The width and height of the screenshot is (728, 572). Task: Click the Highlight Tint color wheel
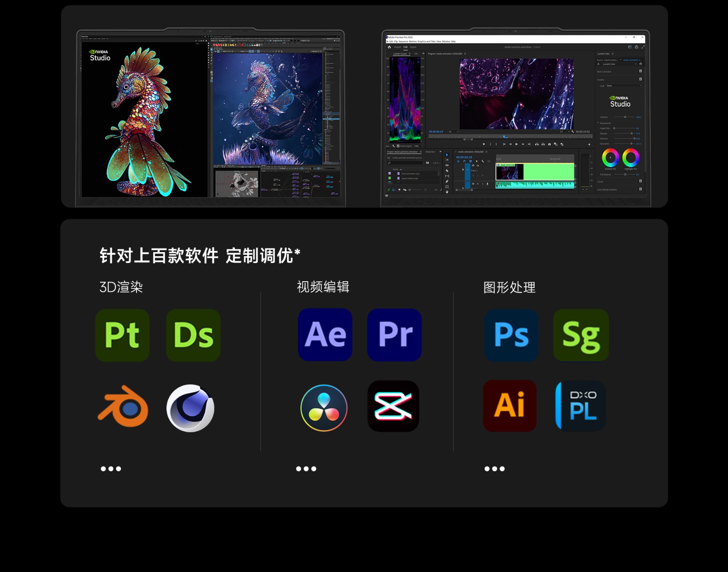631,157
